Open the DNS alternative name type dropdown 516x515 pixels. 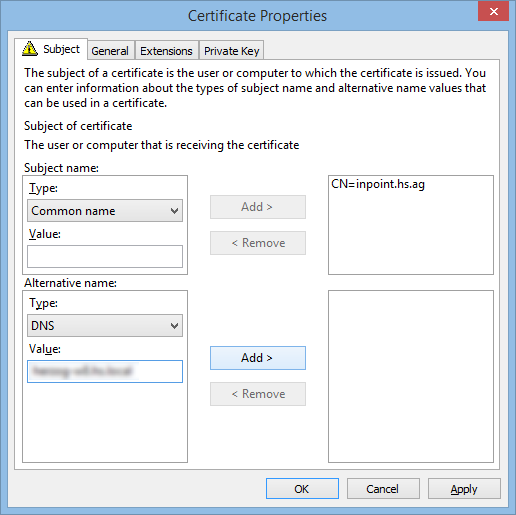point(105,325)
